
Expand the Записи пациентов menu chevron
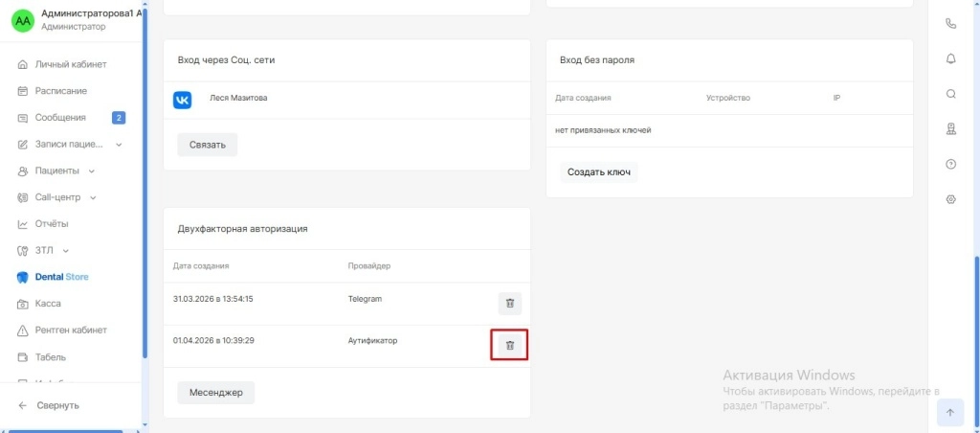[x=119, y=145]
